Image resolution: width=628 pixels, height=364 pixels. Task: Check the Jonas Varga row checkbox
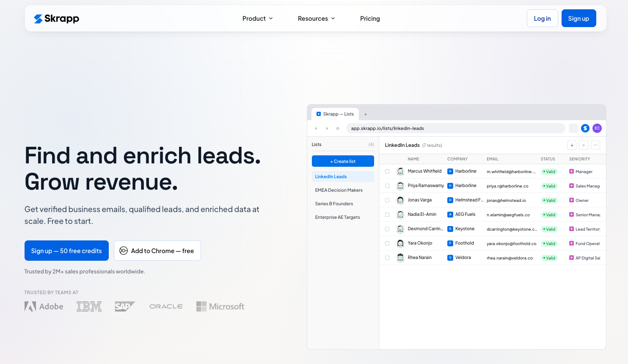pos(387,200)
